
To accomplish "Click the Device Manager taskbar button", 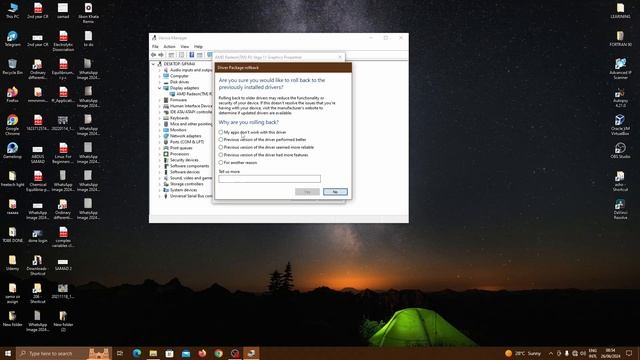I will 251,353.
